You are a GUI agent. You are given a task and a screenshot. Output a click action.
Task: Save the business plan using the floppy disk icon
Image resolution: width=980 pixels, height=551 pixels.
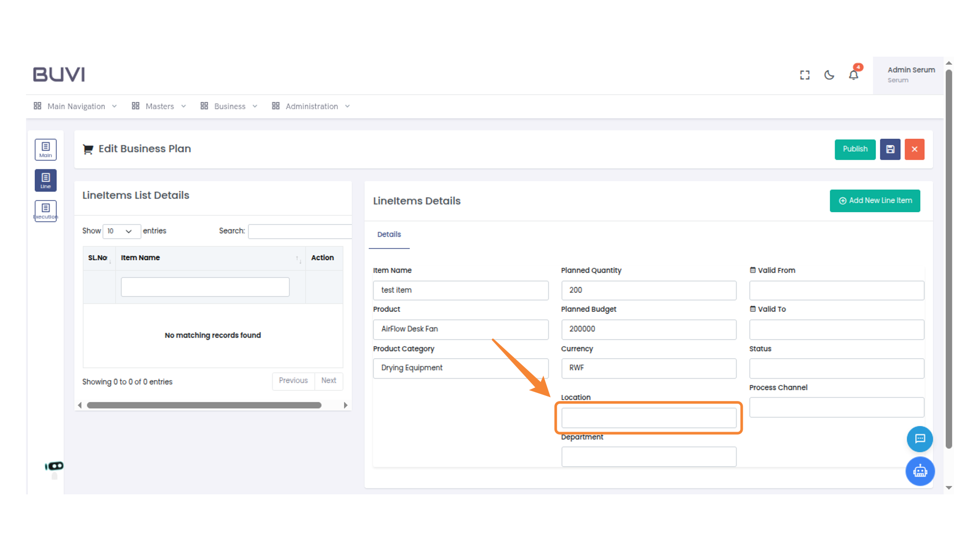coord(890,149)
